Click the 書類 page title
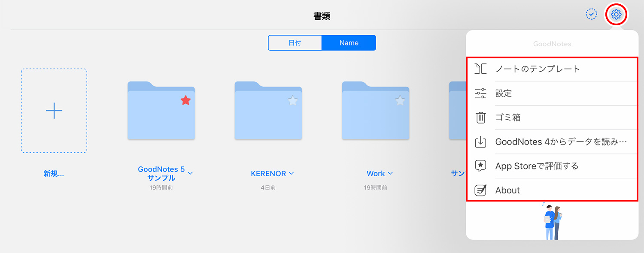The height and width of the screenshot is (253, 644). point(322,16)
